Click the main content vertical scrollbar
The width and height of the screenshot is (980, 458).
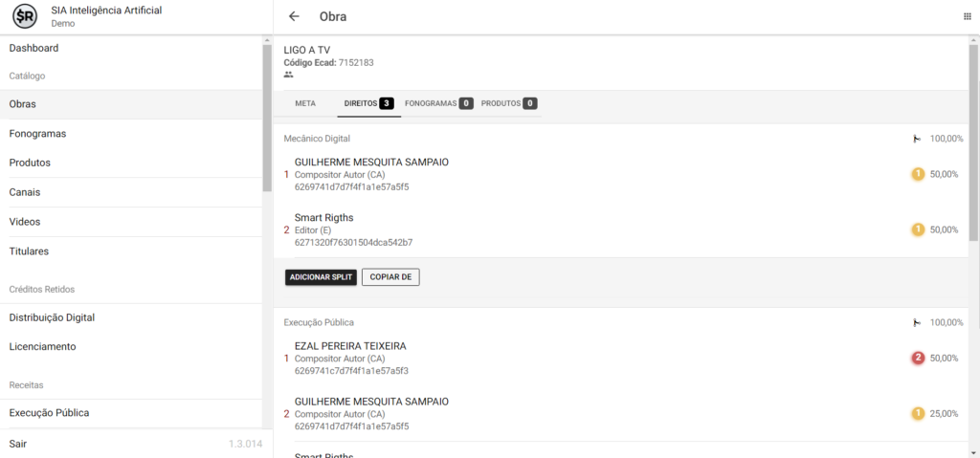tap(973, 143)
